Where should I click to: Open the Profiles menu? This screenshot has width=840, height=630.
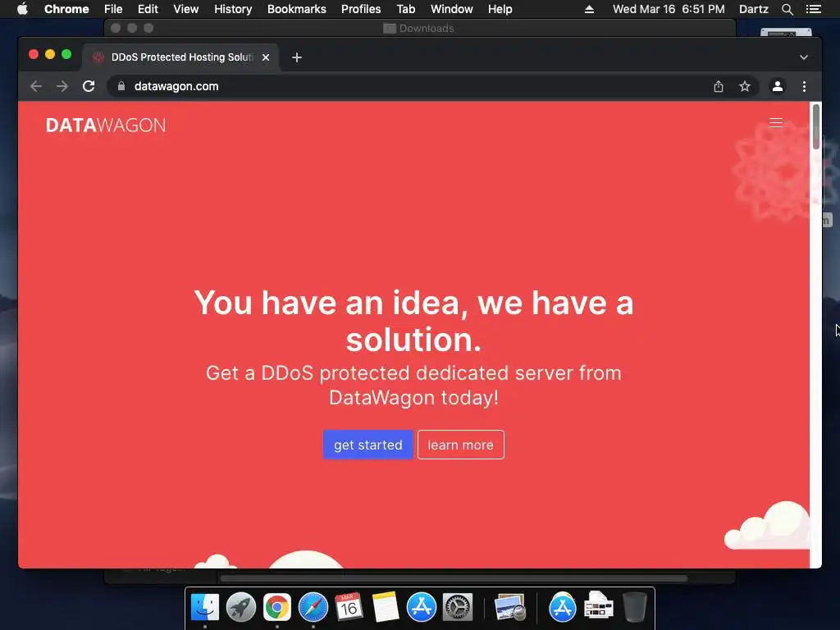361,9
